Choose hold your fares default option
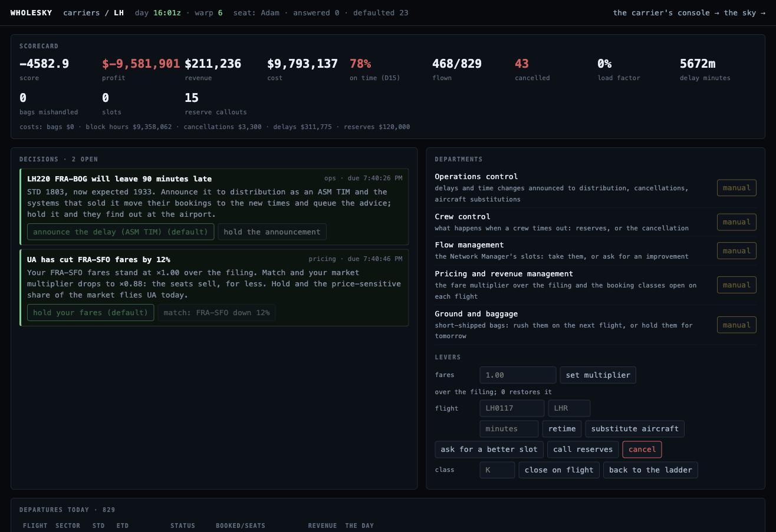This screenshot has width=776, height=532. (91, 313)
